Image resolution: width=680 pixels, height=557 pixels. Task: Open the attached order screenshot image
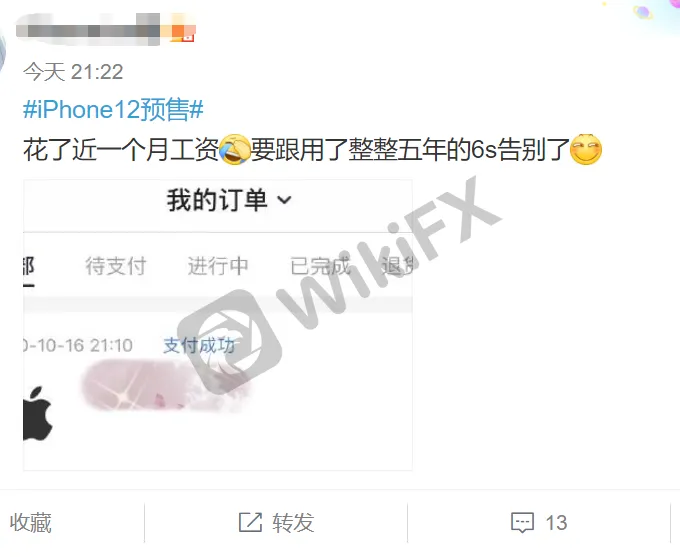[x=218, y=325]
